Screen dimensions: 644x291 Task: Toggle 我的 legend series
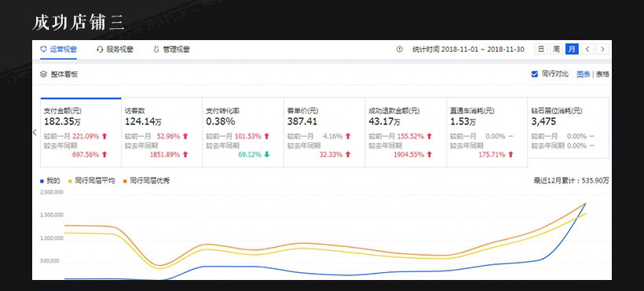click(x=50, y=181)
